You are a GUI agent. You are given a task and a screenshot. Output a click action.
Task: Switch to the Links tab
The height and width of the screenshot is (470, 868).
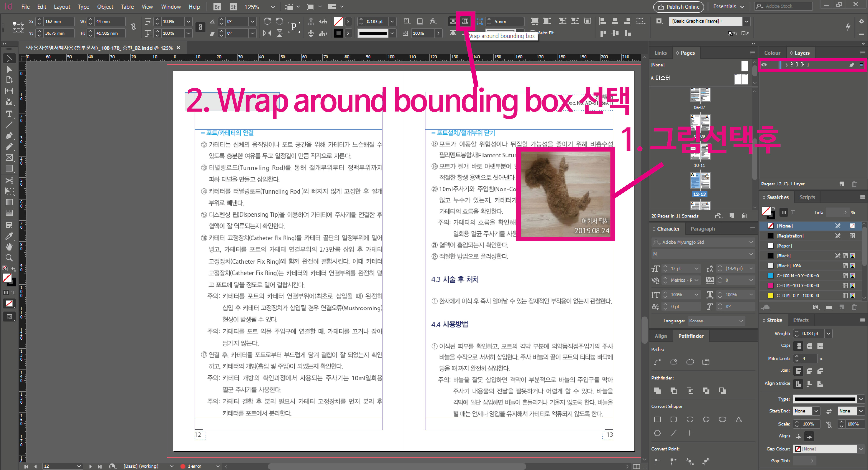tap(660, 53)
